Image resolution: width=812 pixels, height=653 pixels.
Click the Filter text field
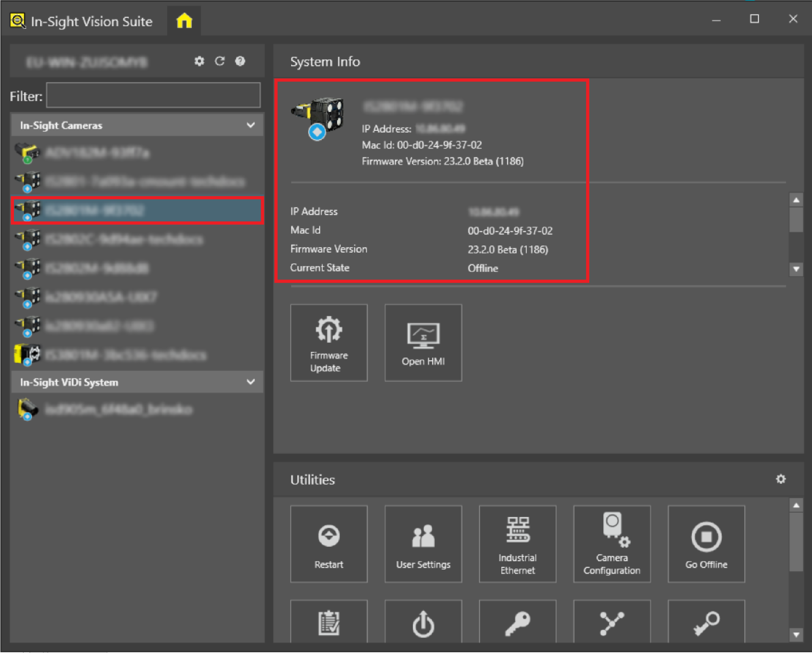click(x=153, y=95)
